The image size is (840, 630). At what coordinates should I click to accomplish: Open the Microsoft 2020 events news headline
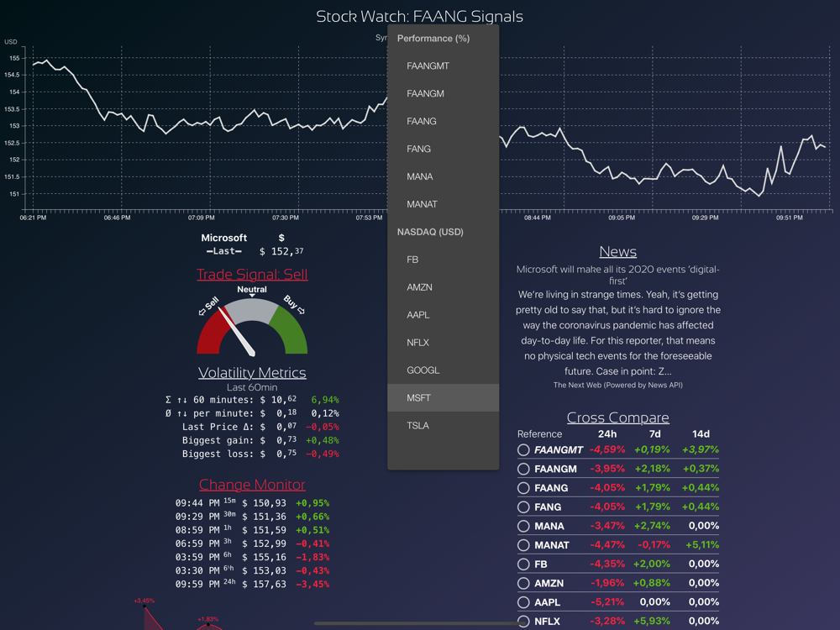click(617, 275)
